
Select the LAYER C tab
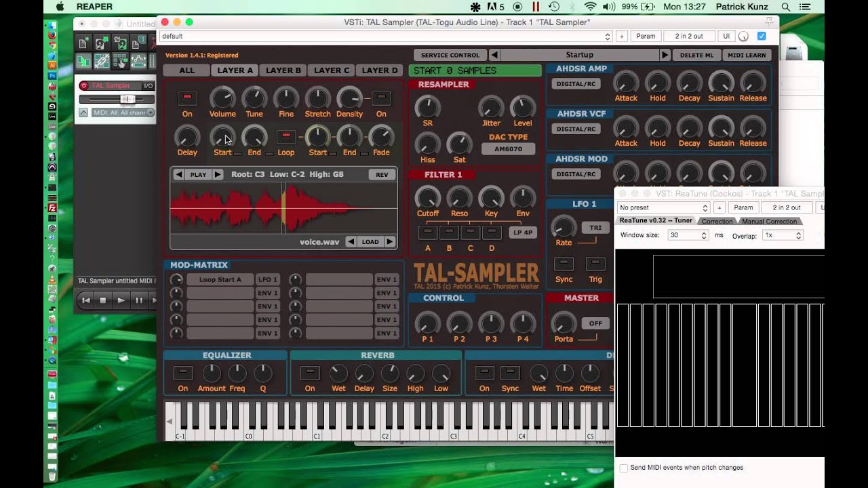(331, 70)
